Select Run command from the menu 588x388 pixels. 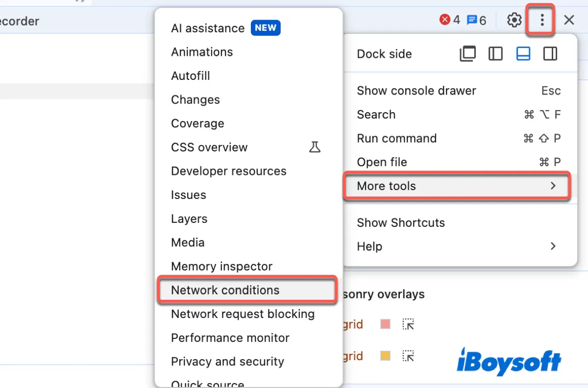pyautogui.click(x=396, y=138)
